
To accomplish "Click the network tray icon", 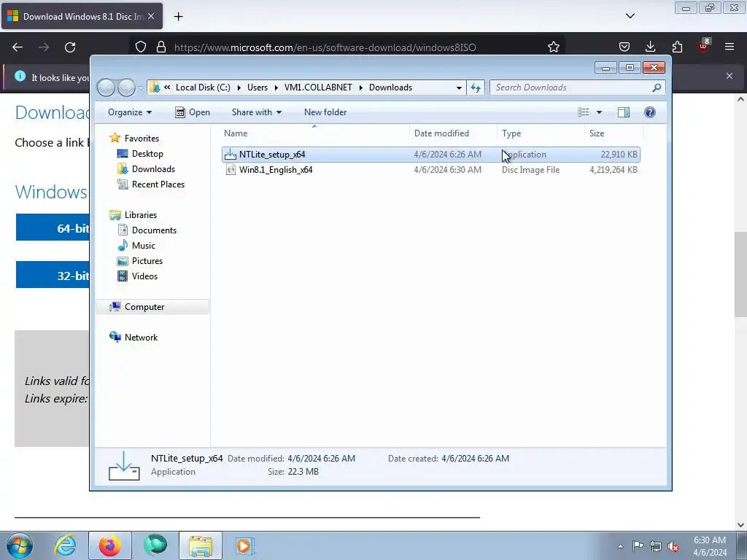I will tap(656, 547).
